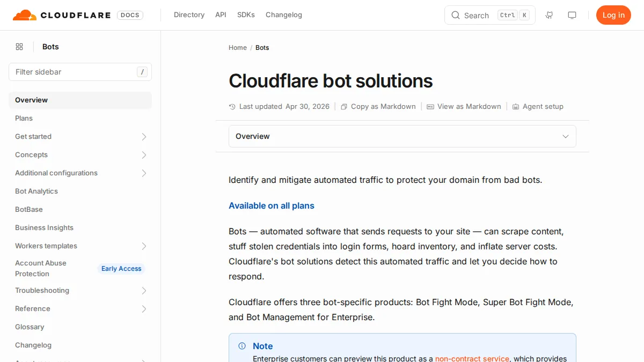Open the Changelog top menu item
Image resolution: width=644 pixels, height=362 pixels.
(x=284, y=15)
